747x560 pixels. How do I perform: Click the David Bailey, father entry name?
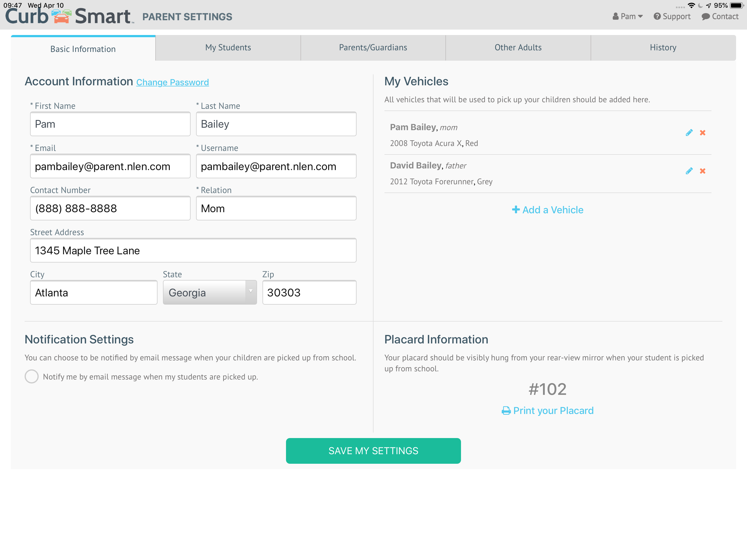[428, 165]
